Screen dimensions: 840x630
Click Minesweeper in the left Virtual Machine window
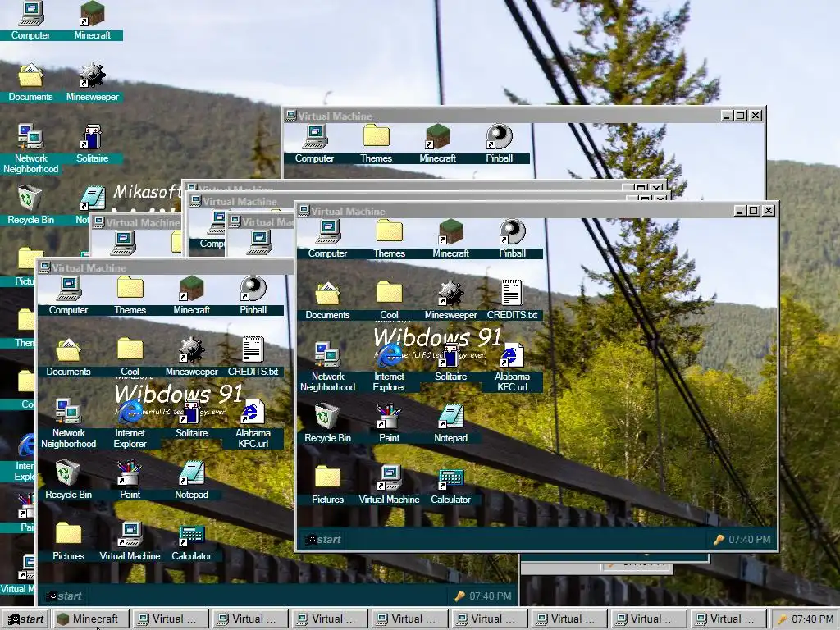point(191,358)
